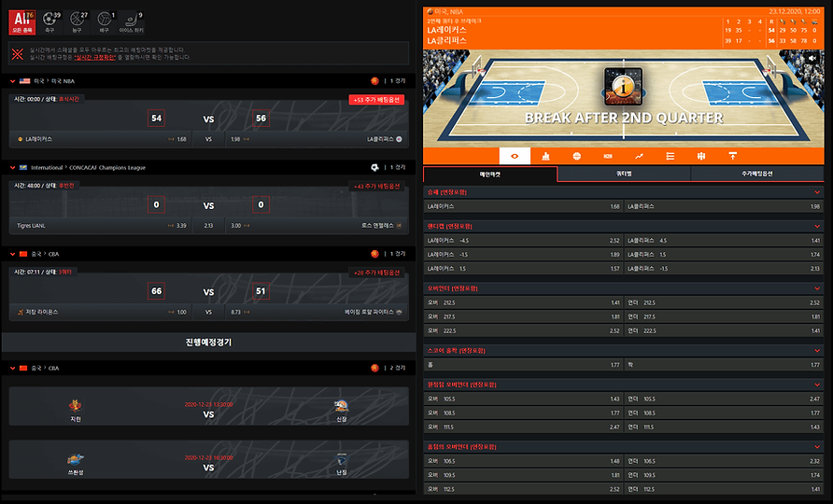Click the Xinjiang (신장) team logo

point(341,406)
